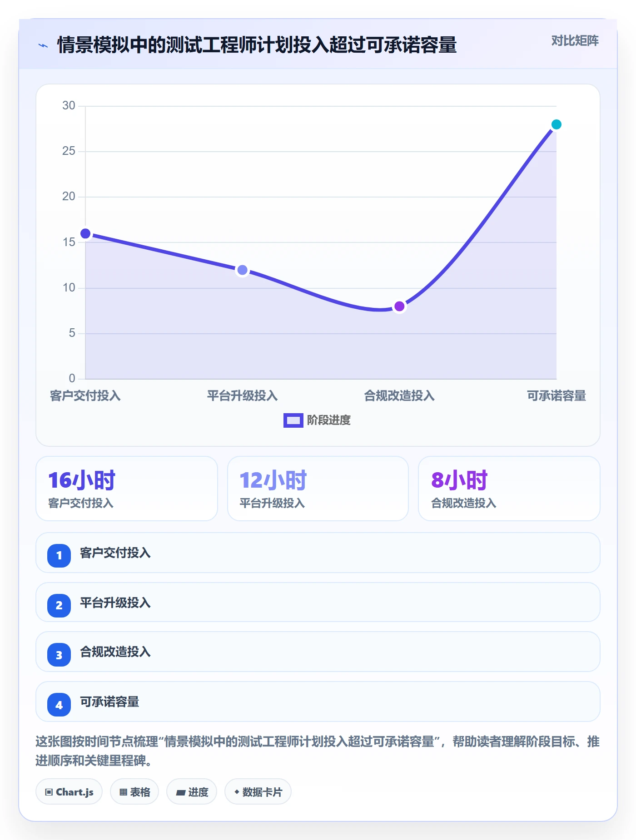Click step badge number 1

point(59,555)
